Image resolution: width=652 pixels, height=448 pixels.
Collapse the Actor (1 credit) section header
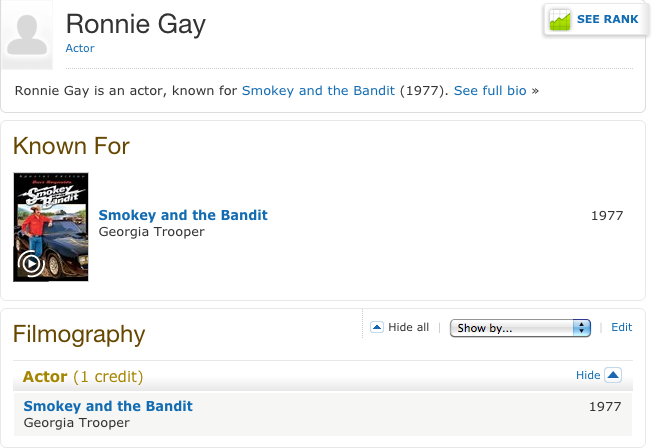tap(84, 377)
